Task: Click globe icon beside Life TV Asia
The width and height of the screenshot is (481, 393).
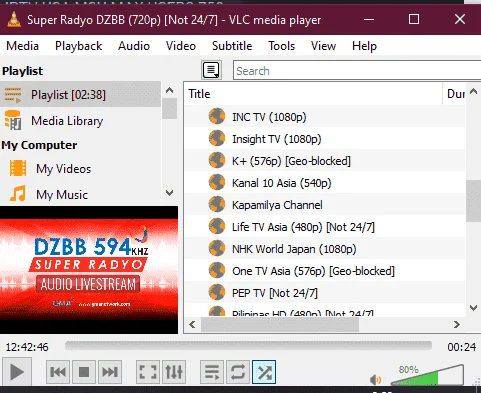Action: tap(217, 226)
